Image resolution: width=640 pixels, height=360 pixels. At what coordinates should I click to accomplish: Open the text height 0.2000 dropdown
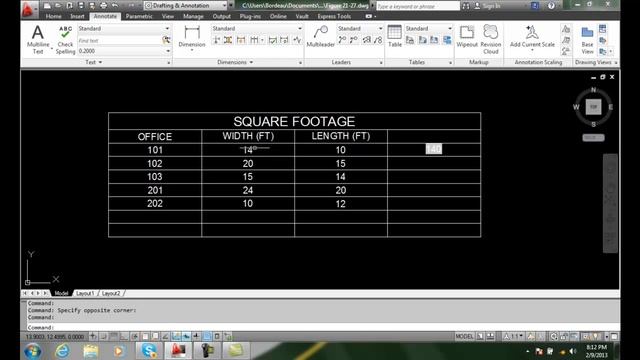[x=124, y=51]
